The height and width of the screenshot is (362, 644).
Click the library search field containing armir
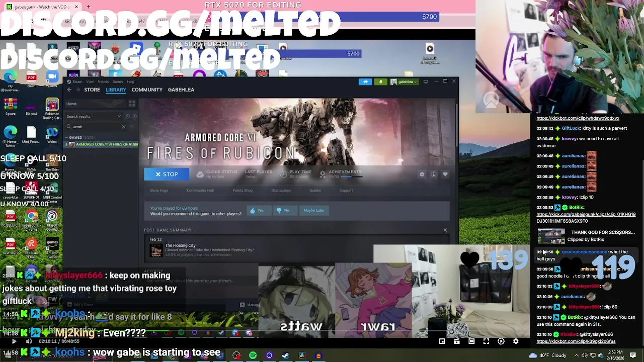pyautogui.click(x=96, y=127)
